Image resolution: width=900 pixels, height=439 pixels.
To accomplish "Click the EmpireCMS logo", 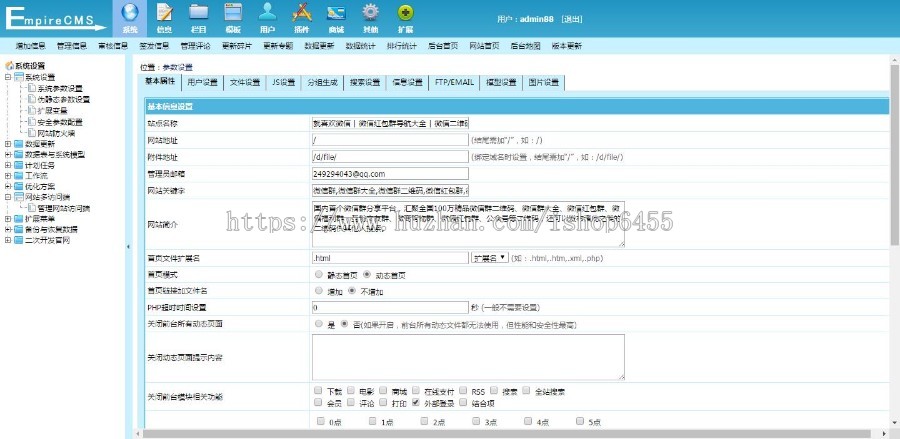I will [56, 19].
